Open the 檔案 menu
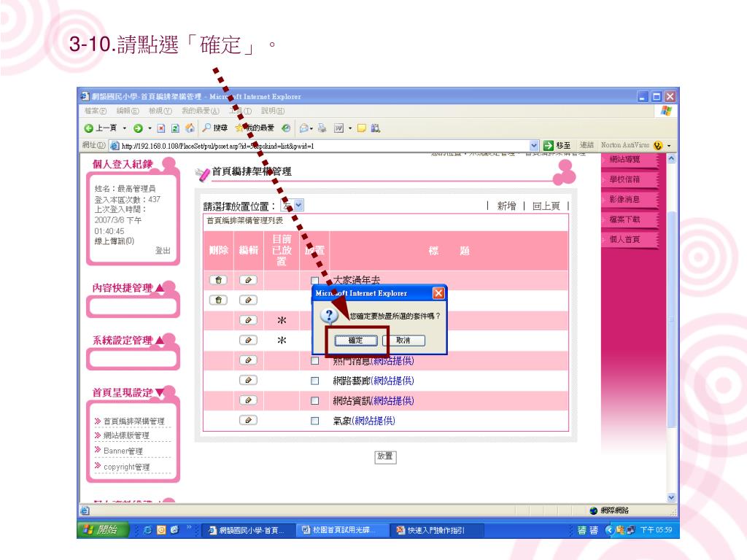Screen dimensions: 747x560 pyautogui.click(x=96, y=111)
